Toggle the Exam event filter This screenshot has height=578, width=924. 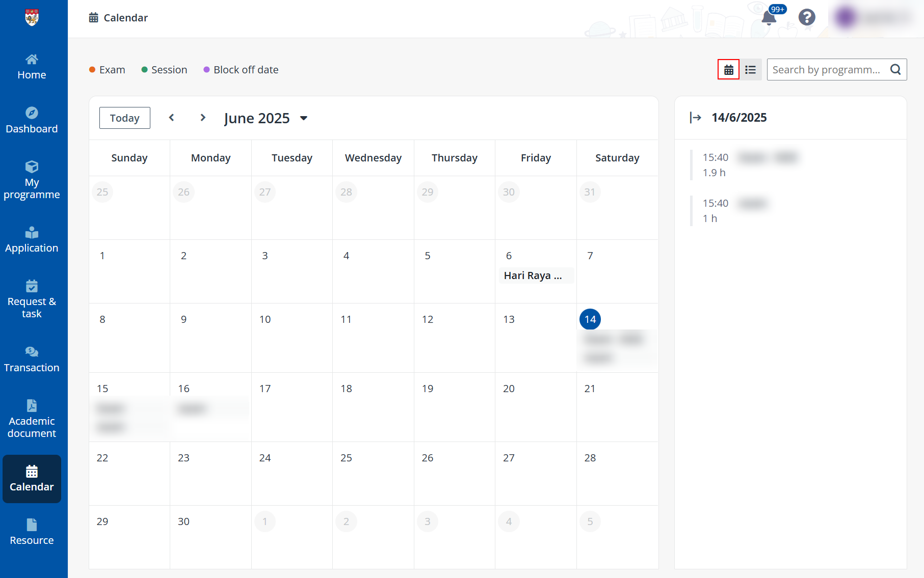click(107, 69)
